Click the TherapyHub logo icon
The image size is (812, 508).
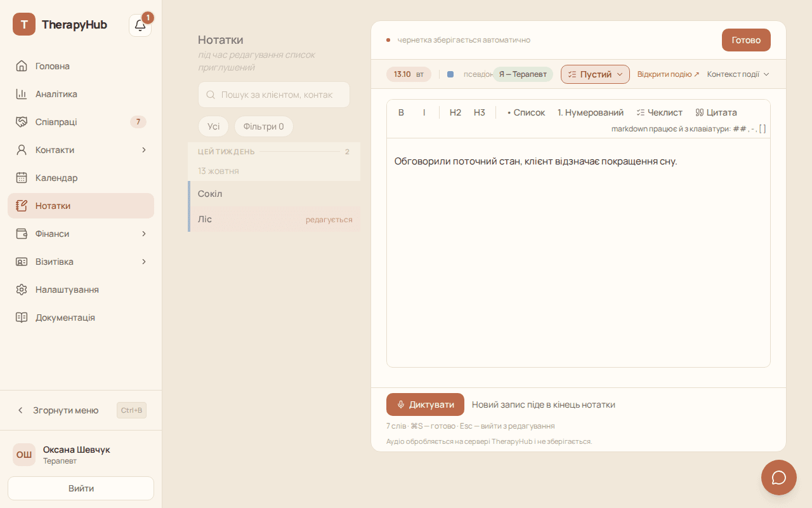pyautogui.click(x=24, y=25)
